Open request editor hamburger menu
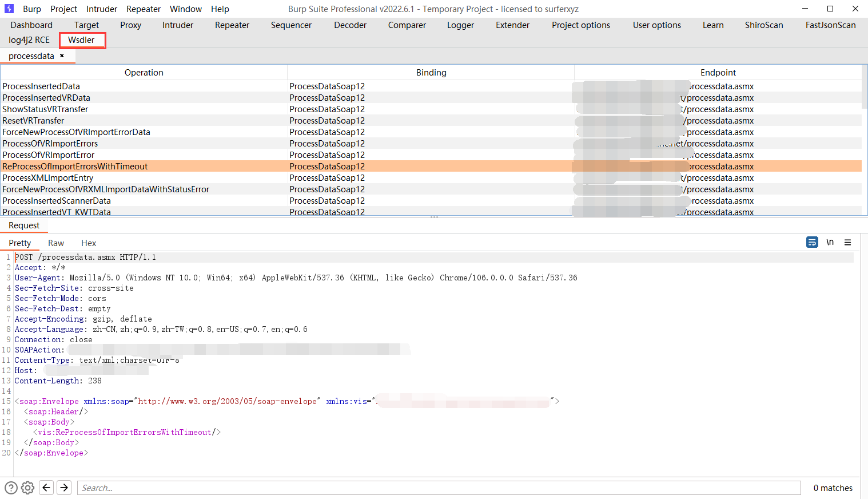The width and height of the screenshot is (868, 499). point(848,242)
